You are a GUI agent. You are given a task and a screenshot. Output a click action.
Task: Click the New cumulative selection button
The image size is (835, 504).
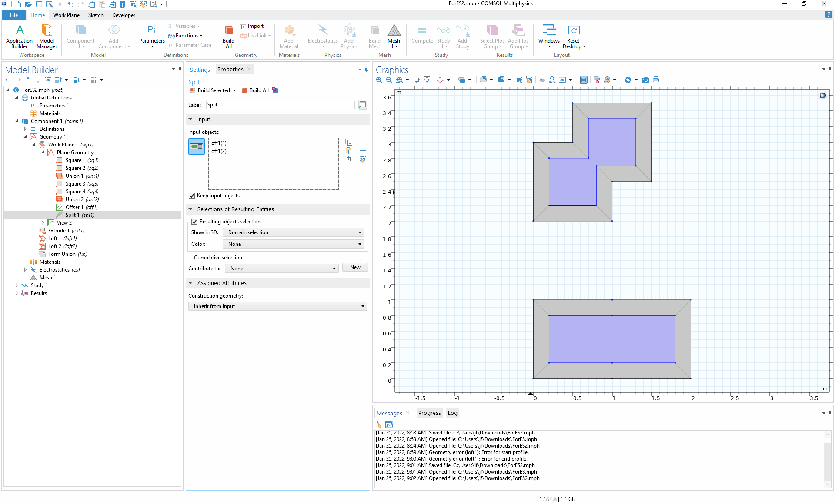[x=355, y=268]
